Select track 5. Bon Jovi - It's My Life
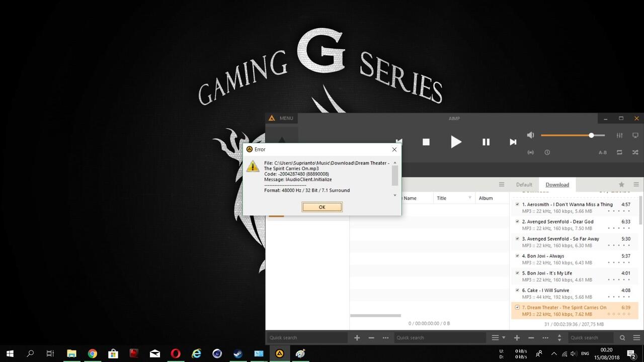644x362 pixels. (574, 276)
